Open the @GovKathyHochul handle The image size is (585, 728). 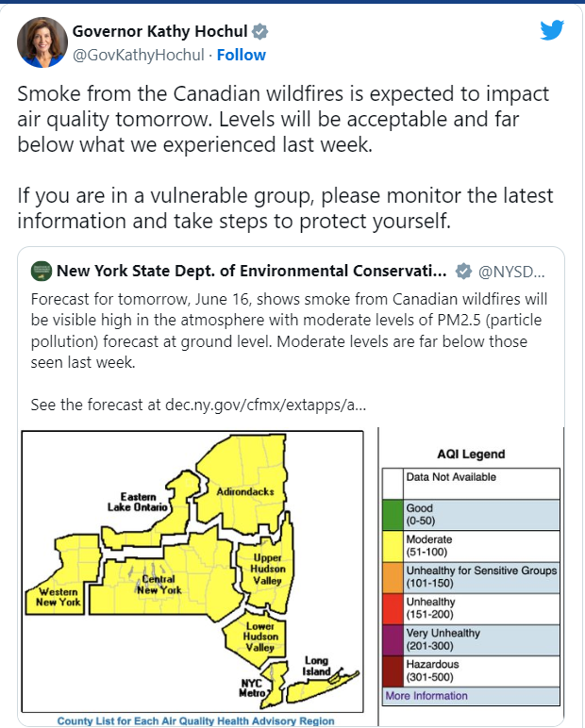pos(139,56)
